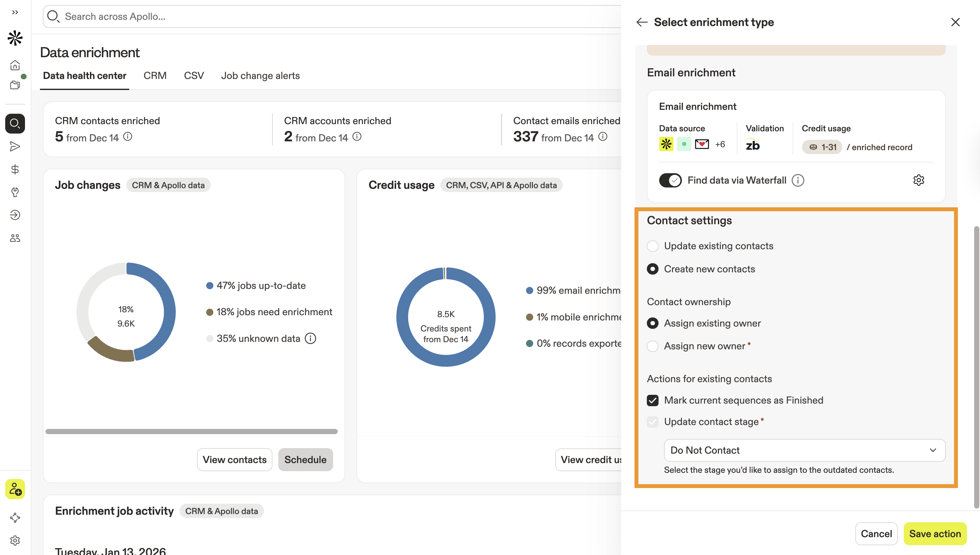Select Update existing contacts radio button
Image resolution: width=980 pixels, height=555 pixels.
[x=652, y=246]
